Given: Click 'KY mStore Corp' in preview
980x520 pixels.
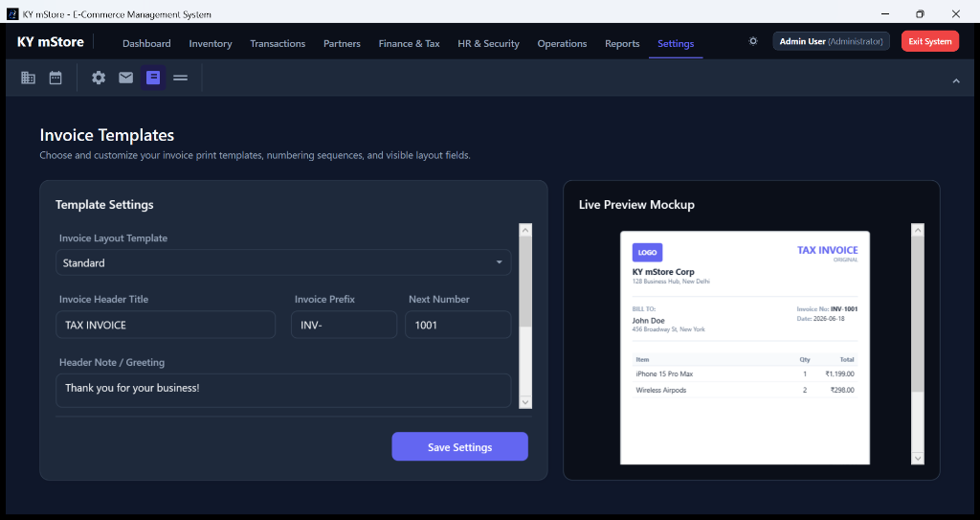Looking at the screenshot, I should click(x=663, y=272).
